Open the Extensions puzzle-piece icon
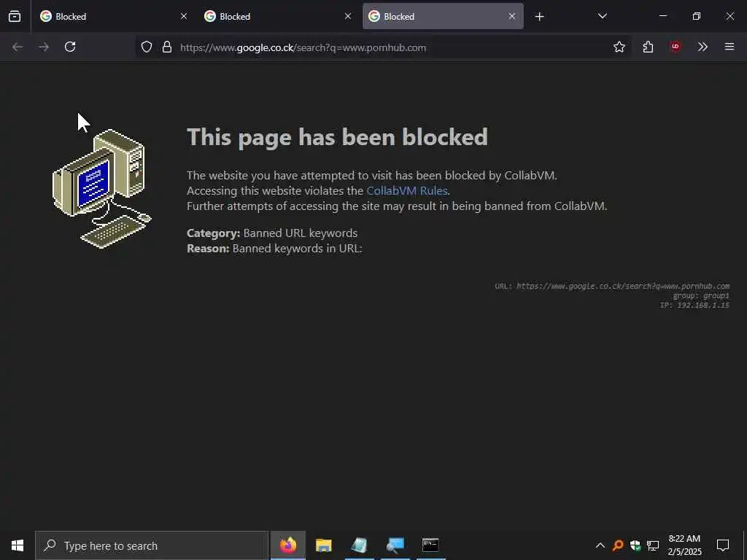747x560 pixels. coord(648,47)
